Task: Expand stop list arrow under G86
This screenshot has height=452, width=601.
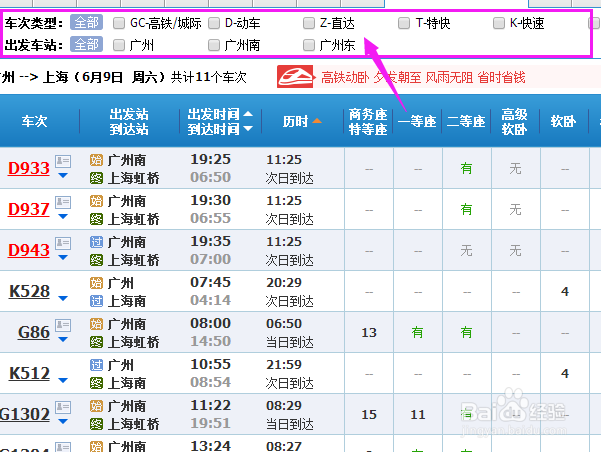Action: [63, 340]
